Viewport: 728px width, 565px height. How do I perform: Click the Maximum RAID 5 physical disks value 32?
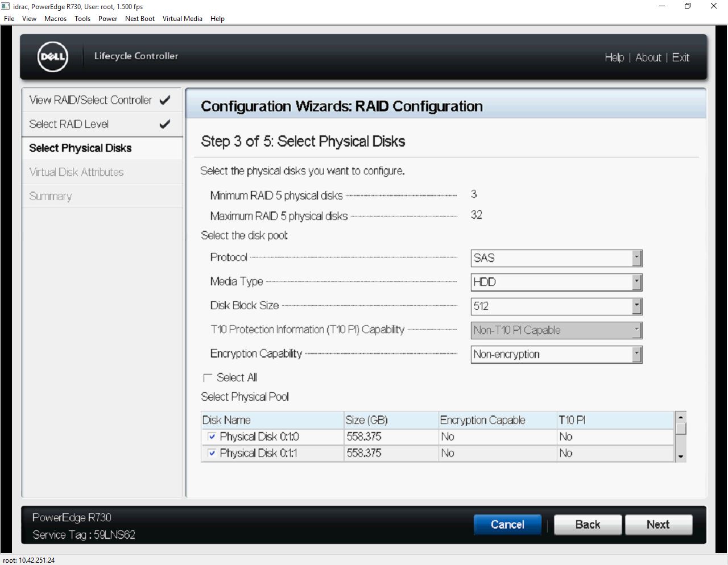(x=477, y=215)
